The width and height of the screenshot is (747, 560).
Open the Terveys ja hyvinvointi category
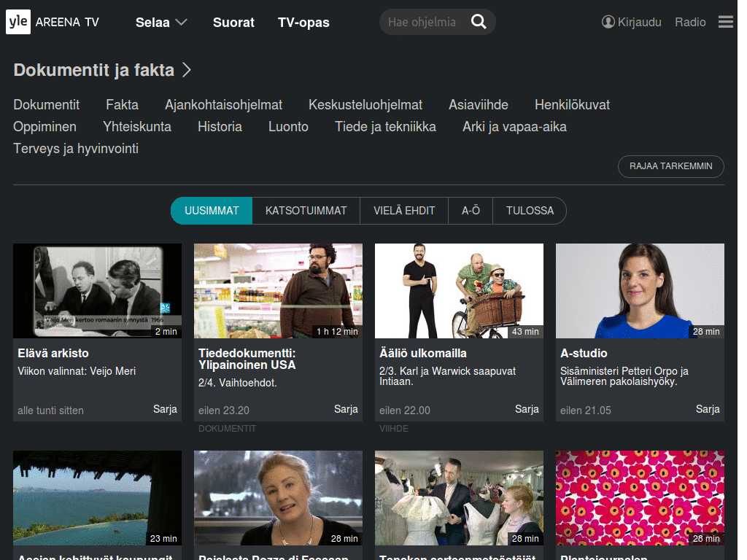tap(76, 149)
